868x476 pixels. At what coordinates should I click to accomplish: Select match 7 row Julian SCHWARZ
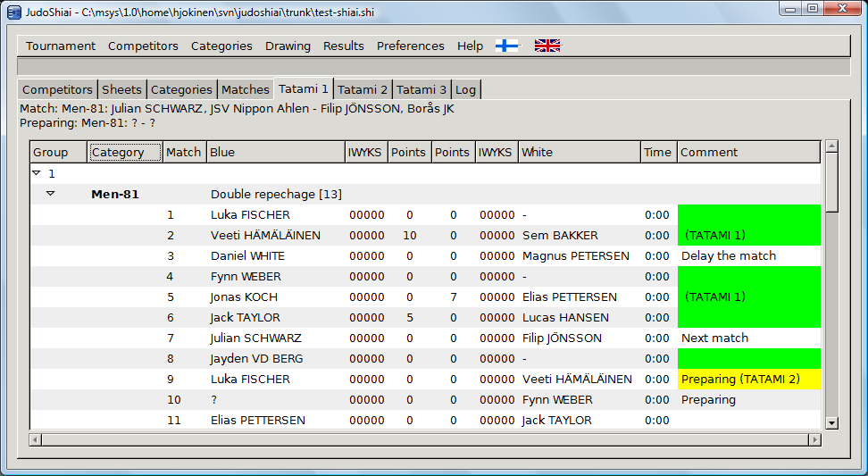[x=255, y=338]
